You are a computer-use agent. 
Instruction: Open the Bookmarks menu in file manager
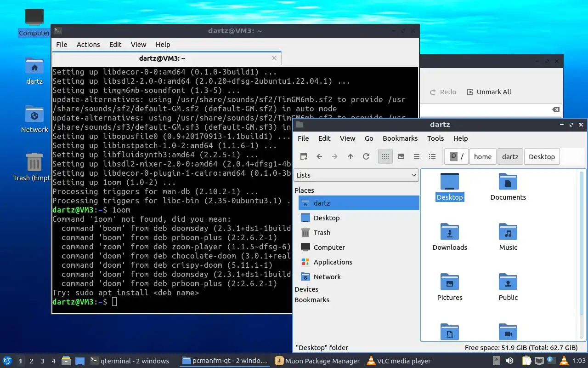point(400,138)
